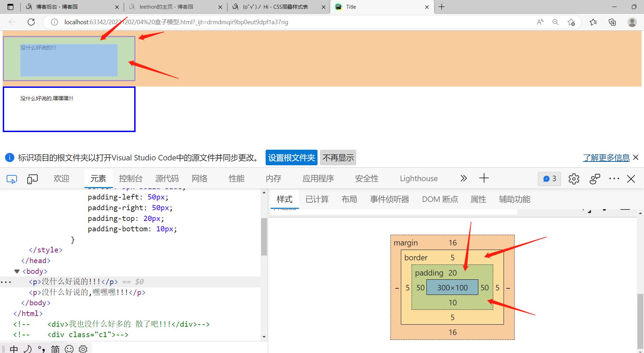Open the Collections icon
This screenshot has height=353, width=644.
(x=612, y=22)
